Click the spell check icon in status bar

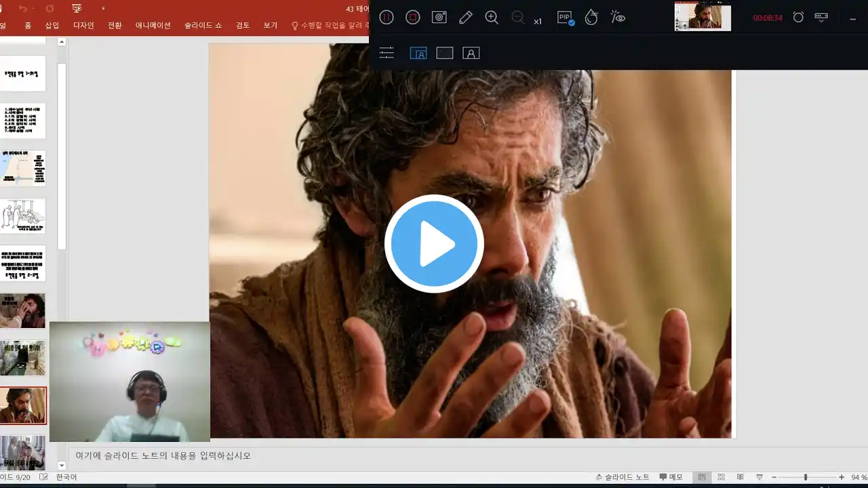click(x=43, y=477)
